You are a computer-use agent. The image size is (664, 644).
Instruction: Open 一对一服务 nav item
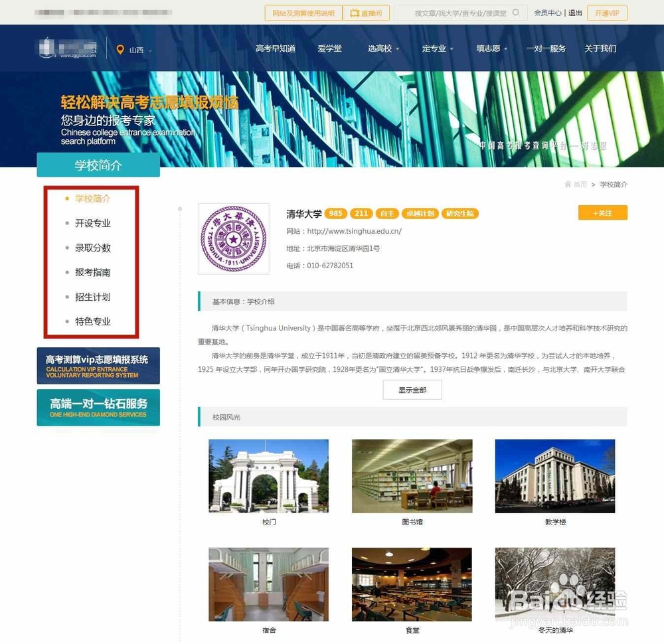[x=546, y=48]
